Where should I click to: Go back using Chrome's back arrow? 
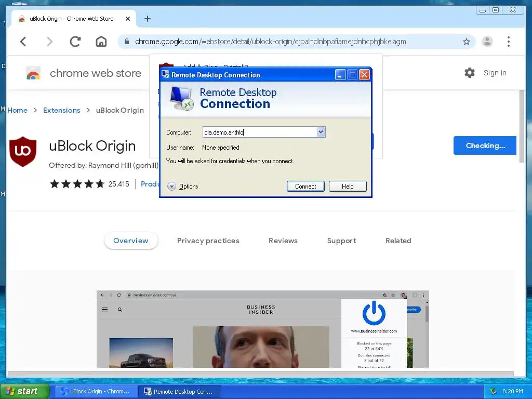(23, 42)
